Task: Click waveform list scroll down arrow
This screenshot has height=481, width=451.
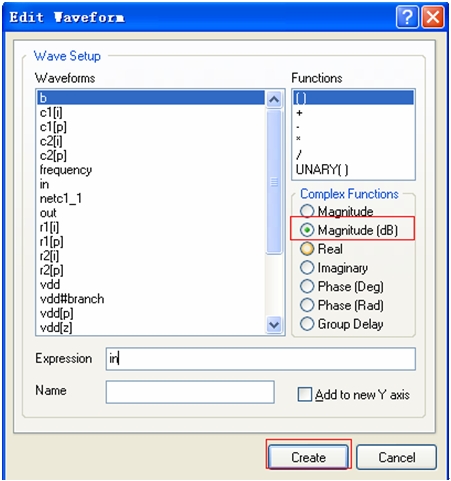Action: click(274, 325)
